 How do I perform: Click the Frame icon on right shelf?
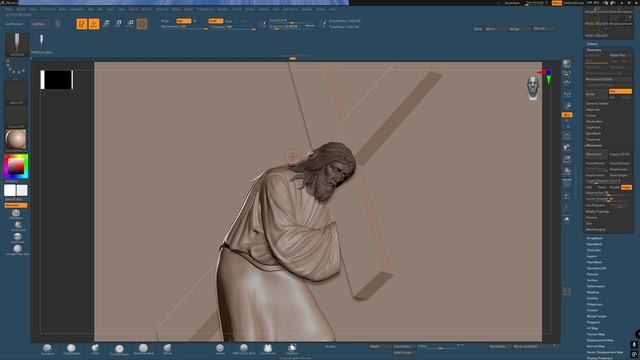coord(567,135)
